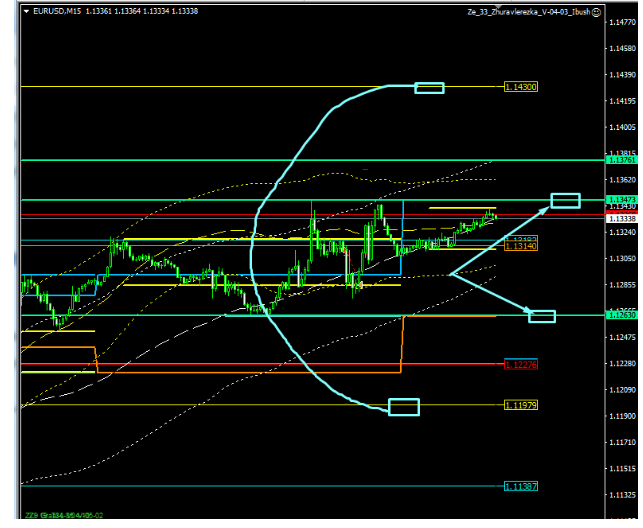Viewport: 643px width, 528px height.
Task: Click the 1.12630 price tag on the axis
Action: coord(620,315)
